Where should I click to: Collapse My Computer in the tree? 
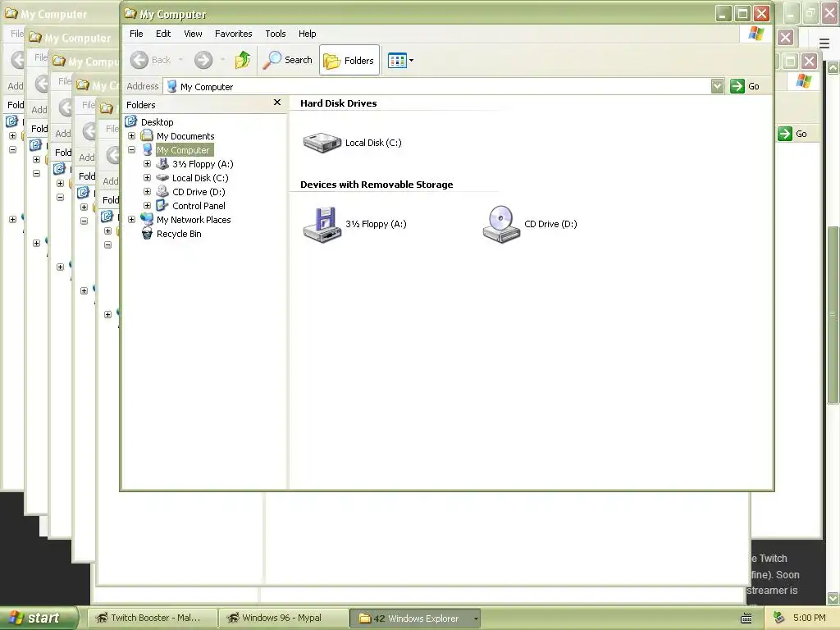132,150
